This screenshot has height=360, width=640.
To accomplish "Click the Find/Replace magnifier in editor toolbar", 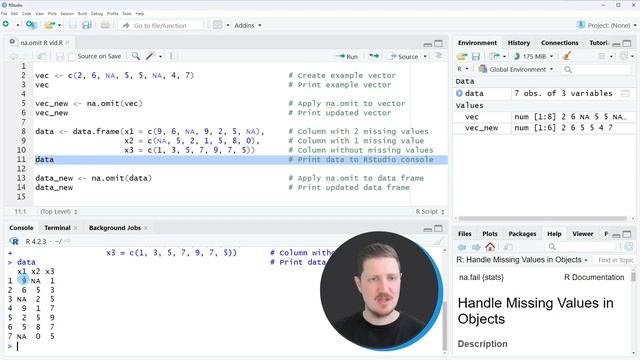I will (136, 56).
